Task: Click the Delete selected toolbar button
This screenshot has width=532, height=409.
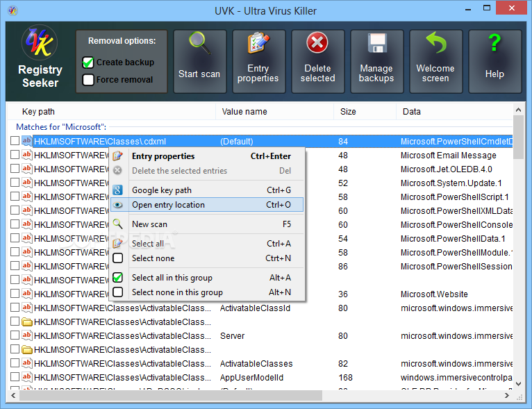Action: click(x=318, y=61)
